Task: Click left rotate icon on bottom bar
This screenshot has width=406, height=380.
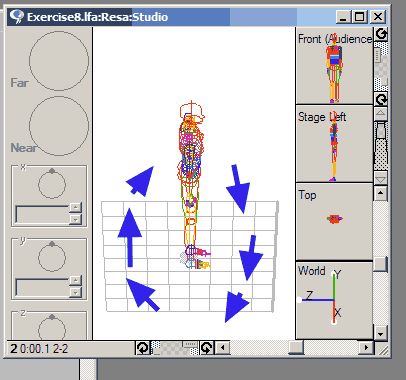Action: (x=143, y=348)
